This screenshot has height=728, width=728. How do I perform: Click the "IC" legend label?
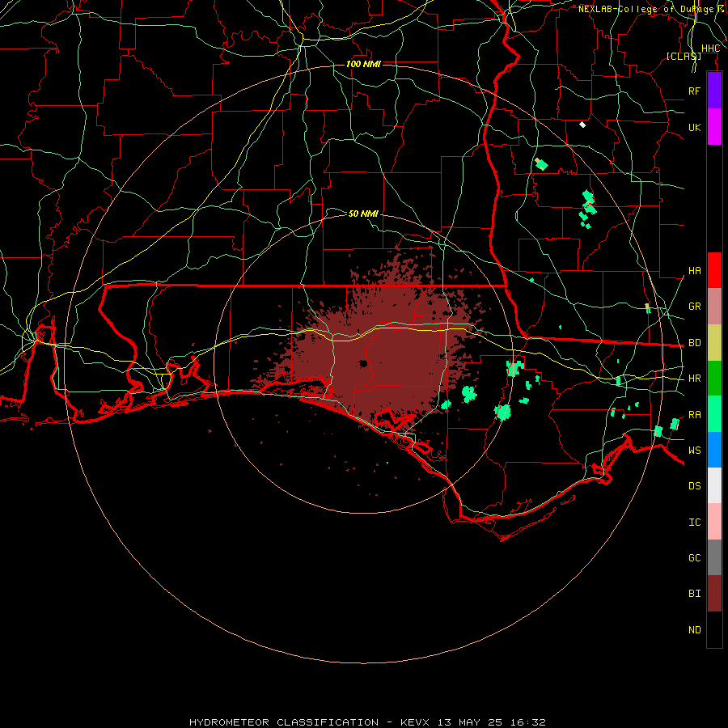[695, 522]
